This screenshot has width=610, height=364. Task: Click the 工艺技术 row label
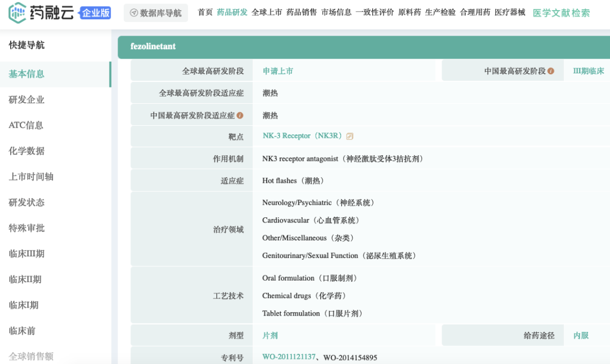pyautogui.click(x=228, y=296)
